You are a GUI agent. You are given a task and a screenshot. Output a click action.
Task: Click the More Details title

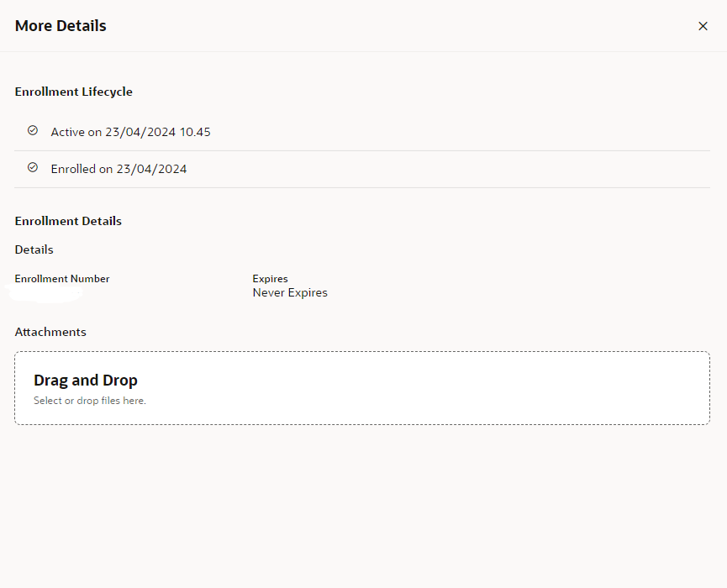(60, 26)
